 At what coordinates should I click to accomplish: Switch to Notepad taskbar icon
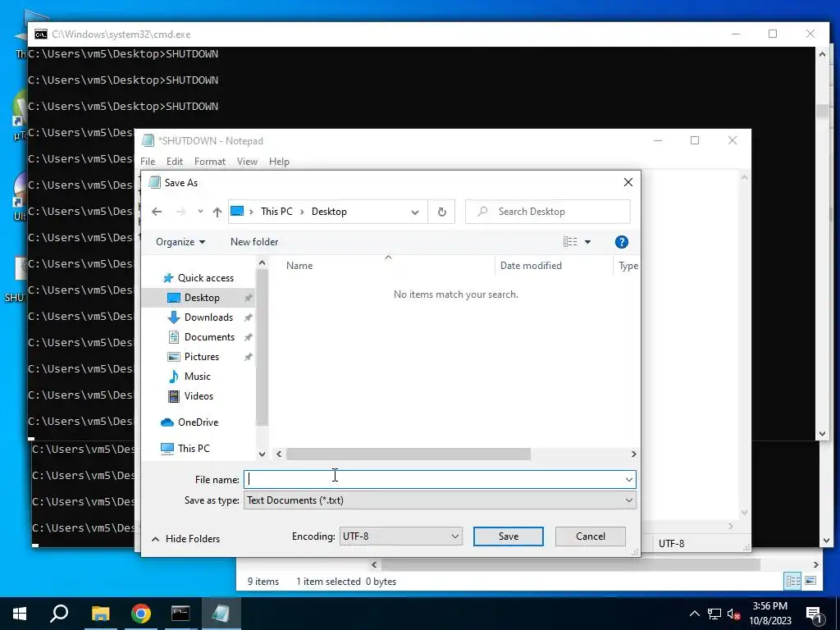pyautogui.click(x=221, y=614)
